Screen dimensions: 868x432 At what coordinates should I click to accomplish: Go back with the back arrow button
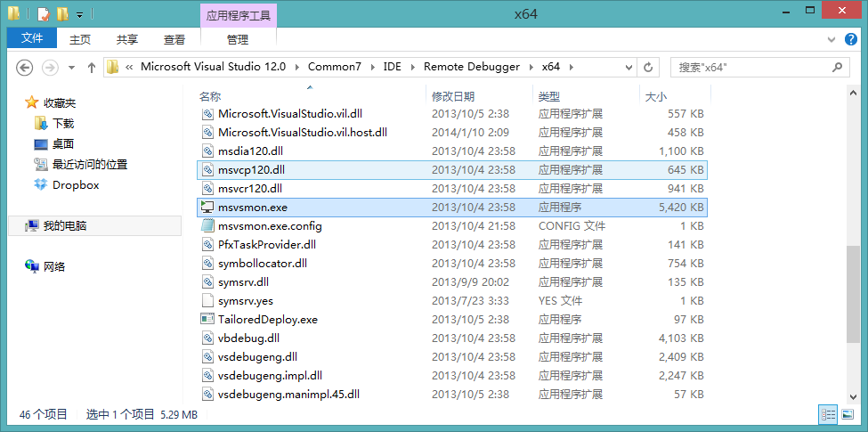click(25, 67)
